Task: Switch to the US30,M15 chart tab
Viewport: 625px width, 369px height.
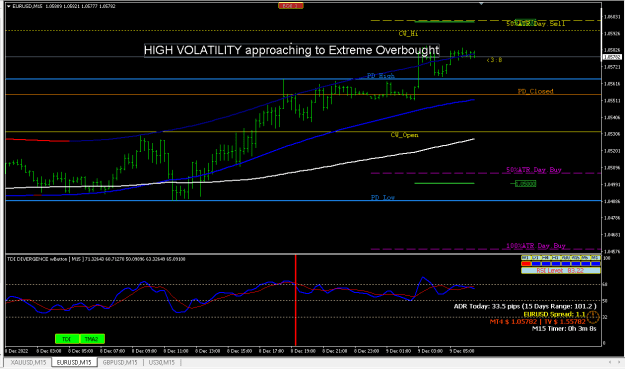Action: coord(161,362)
